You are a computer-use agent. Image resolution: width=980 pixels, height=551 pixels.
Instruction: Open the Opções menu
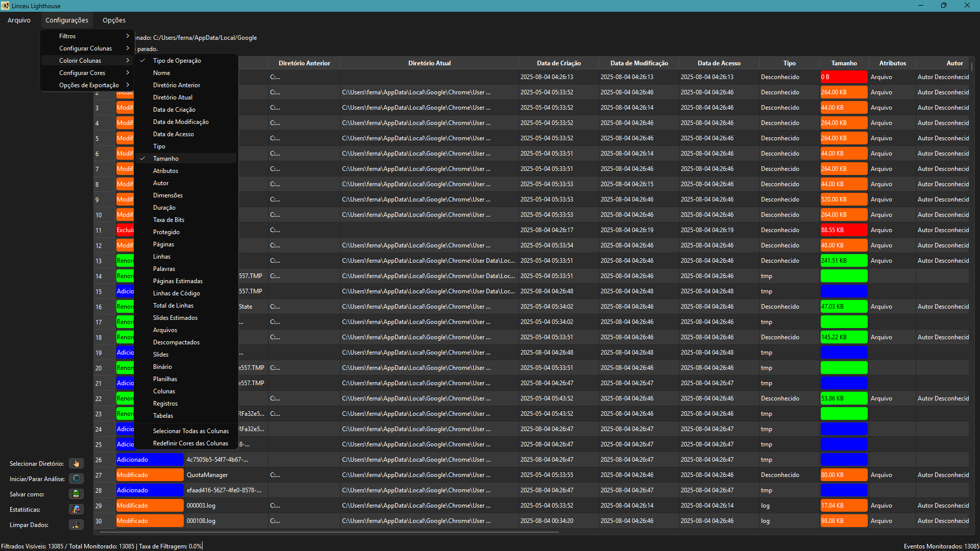coord(114,20)
